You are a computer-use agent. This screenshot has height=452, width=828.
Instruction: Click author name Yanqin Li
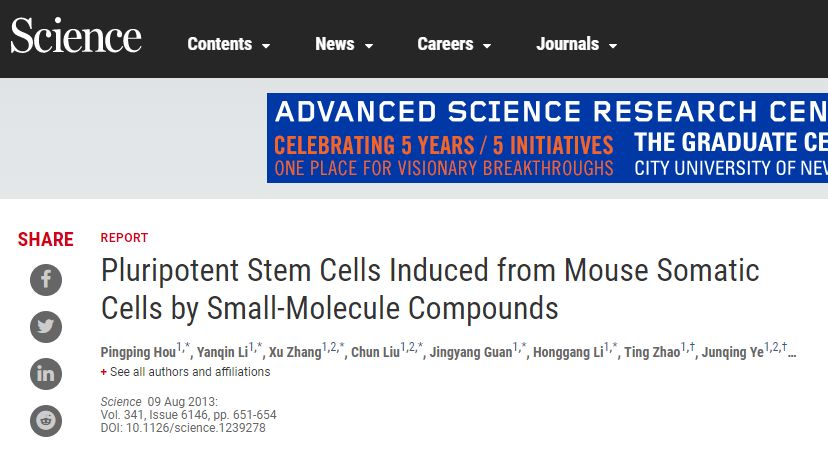pos(222,353)
